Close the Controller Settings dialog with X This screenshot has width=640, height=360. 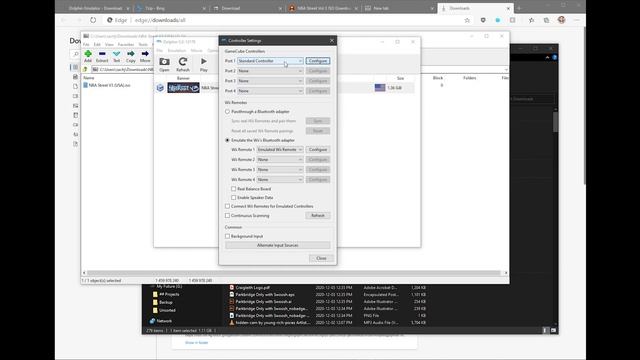pyautogui.click(x=331, y=40)
